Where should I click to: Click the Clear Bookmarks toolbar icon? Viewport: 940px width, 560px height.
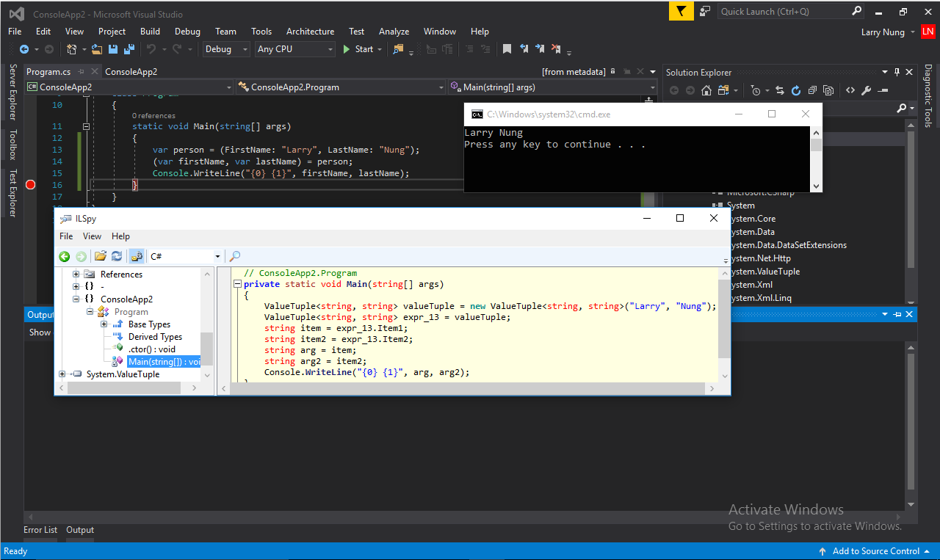557,49
